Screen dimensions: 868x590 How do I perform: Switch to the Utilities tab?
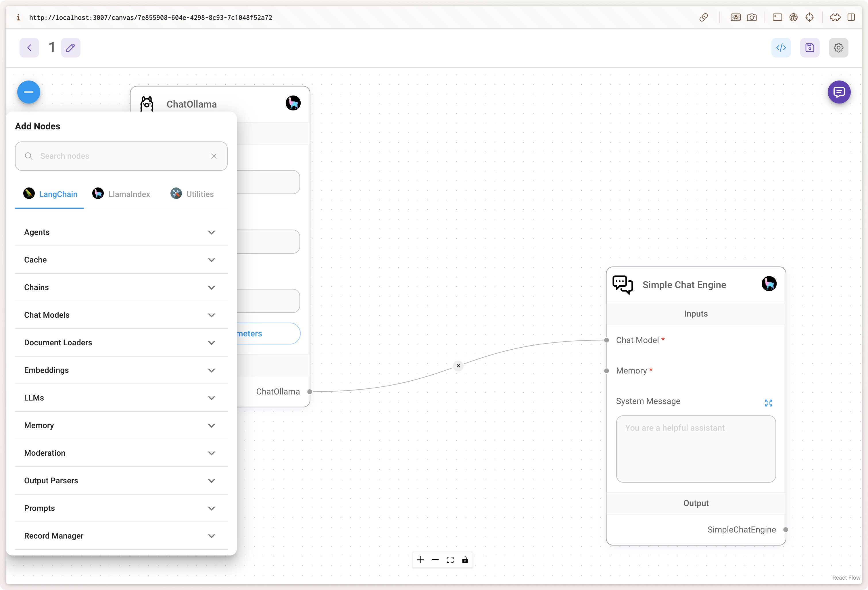192,194
